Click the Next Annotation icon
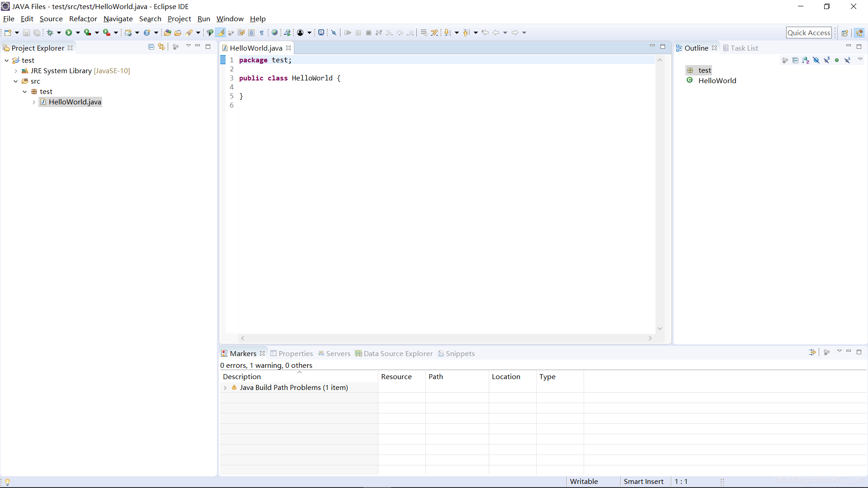The image size is (868, 488). tap(448, 33)
